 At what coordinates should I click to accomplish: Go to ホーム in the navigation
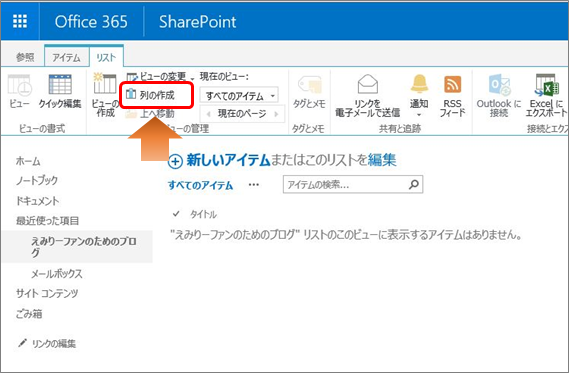pos(28,161)
